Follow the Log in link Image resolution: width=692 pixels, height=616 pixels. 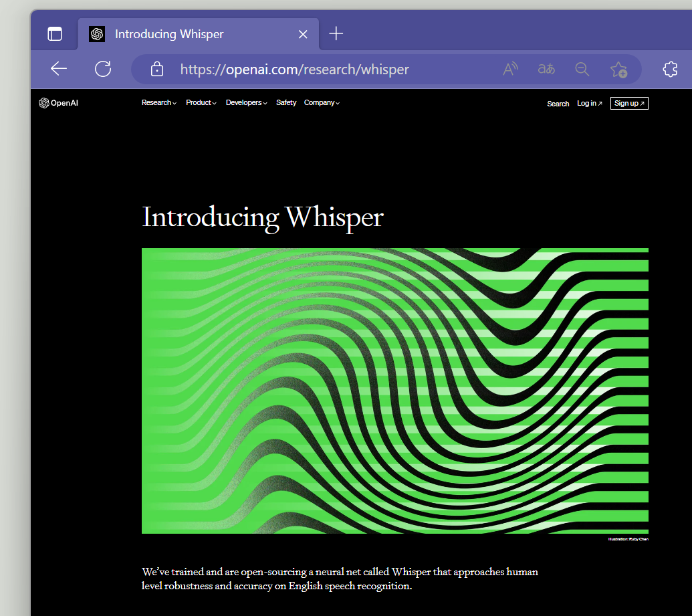click(x=589, y=103)
